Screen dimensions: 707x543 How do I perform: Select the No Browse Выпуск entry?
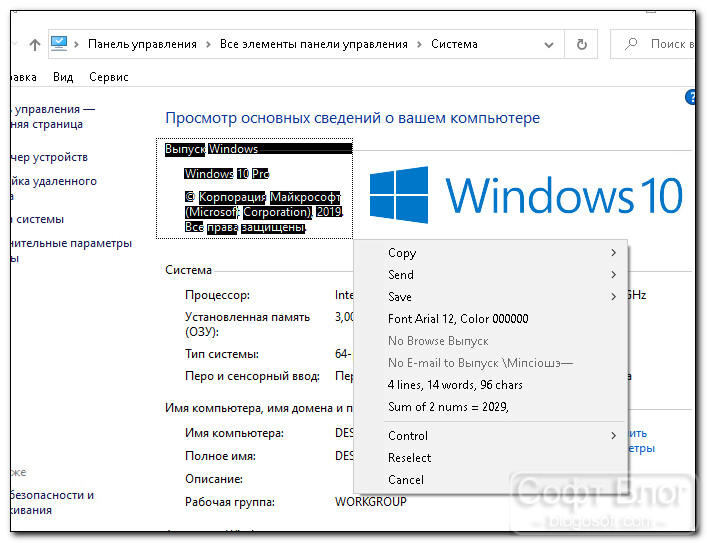point(491,341)
